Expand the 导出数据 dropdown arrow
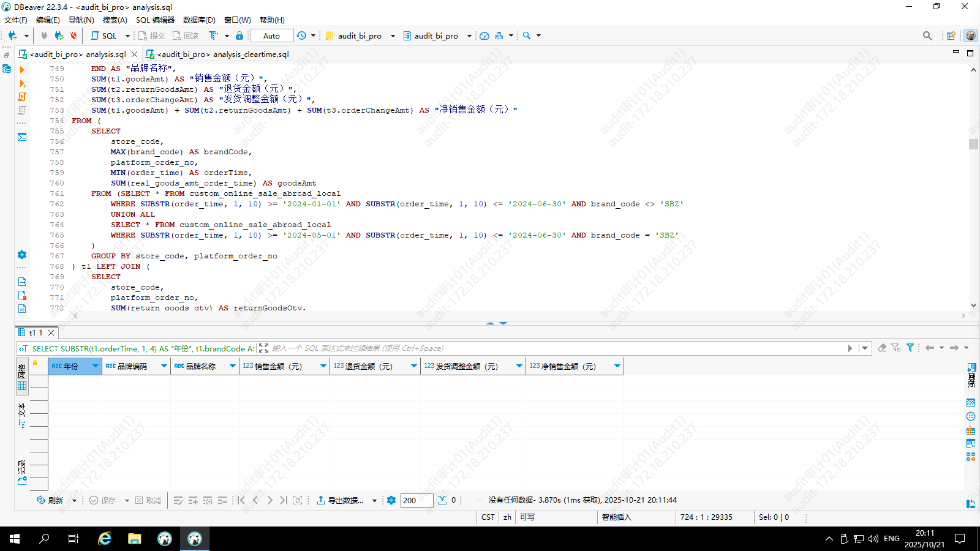This screenshot has height=551, width=980. point(374,500)
